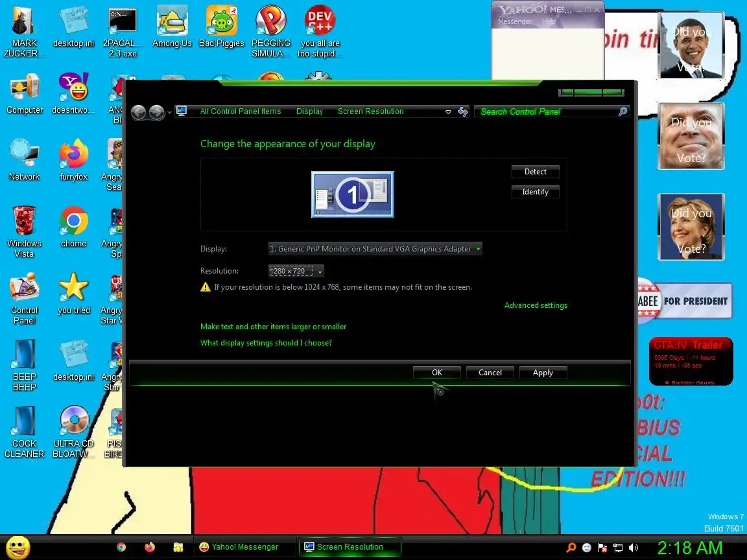
Task: Open the Control Panel desktop icon
Action: pos(24,298)
